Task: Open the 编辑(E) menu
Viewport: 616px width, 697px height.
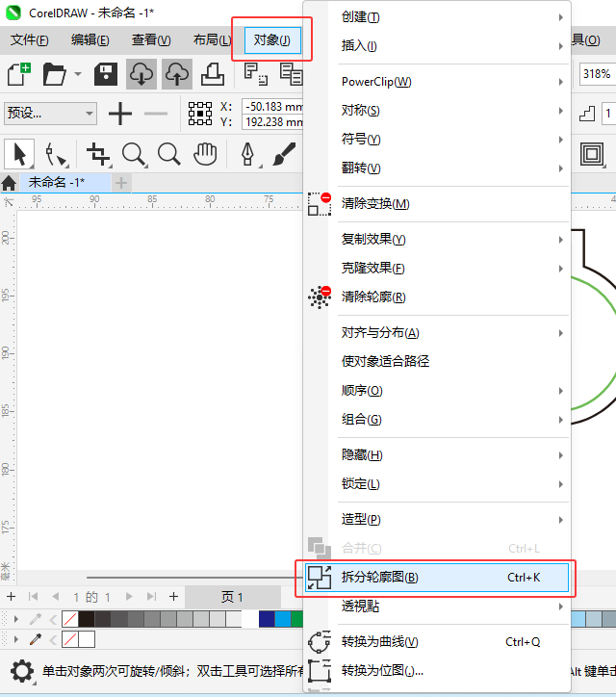Action: coord(90,40)
